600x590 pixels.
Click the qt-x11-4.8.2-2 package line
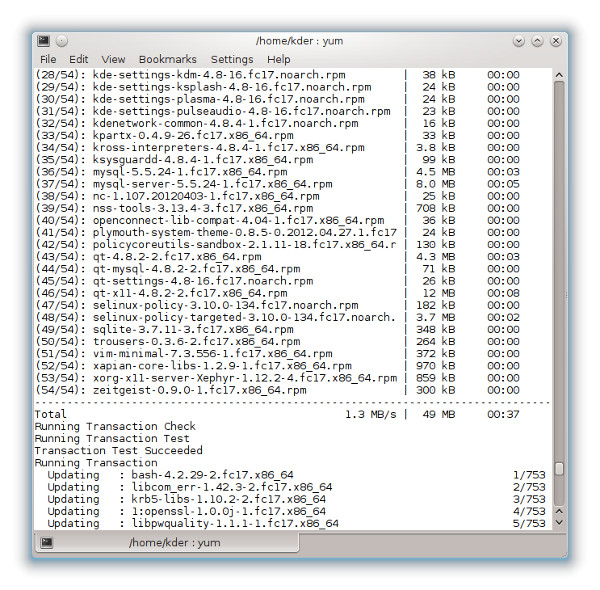pyautogui.click(x=278, y=293)
